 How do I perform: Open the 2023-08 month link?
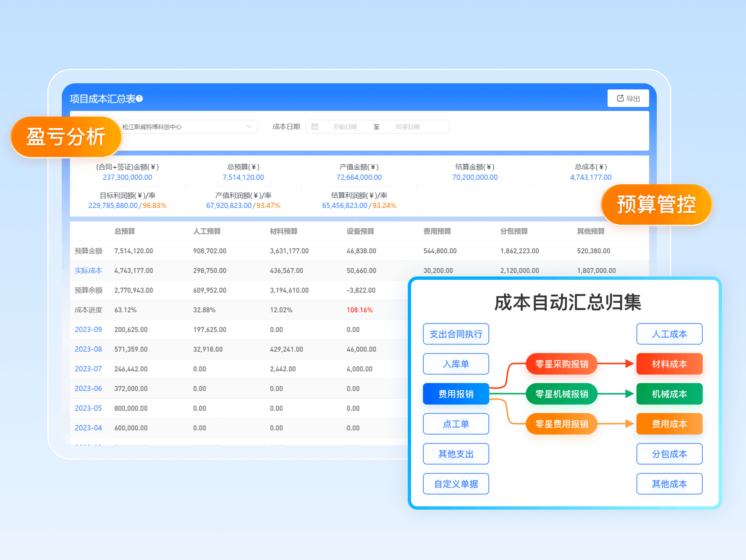point(88,349)
